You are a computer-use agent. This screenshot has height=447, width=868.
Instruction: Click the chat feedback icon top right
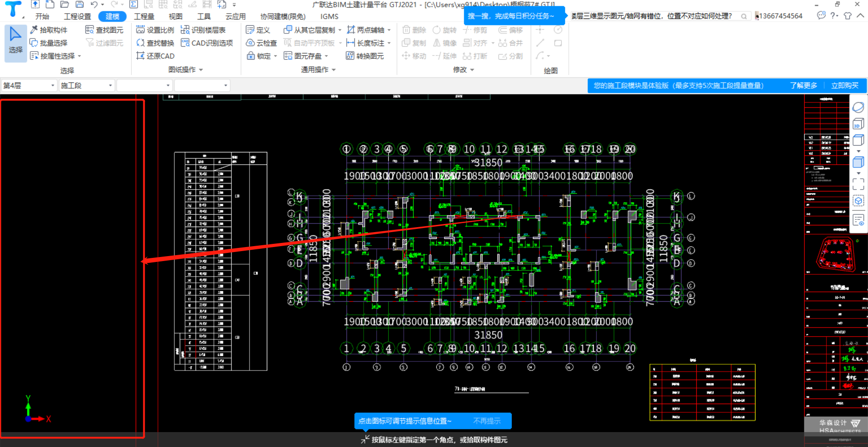[821, 15]
